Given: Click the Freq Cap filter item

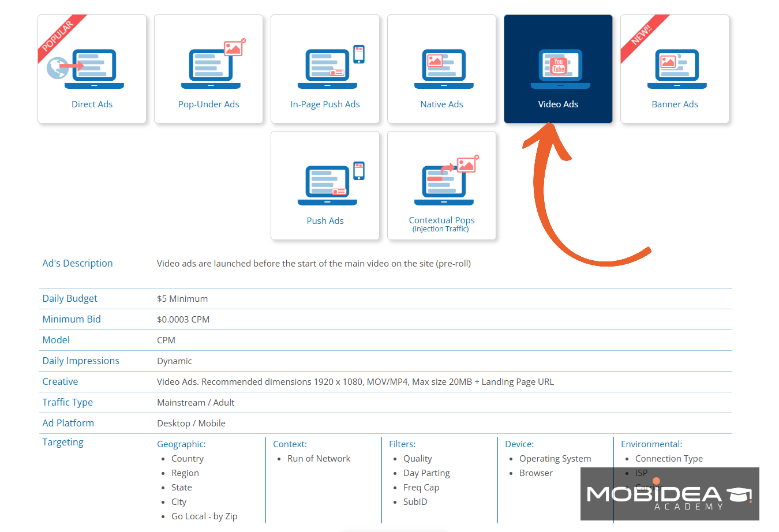Looking at the screenshot, I should pyautogui.click(x=421, y=488).
